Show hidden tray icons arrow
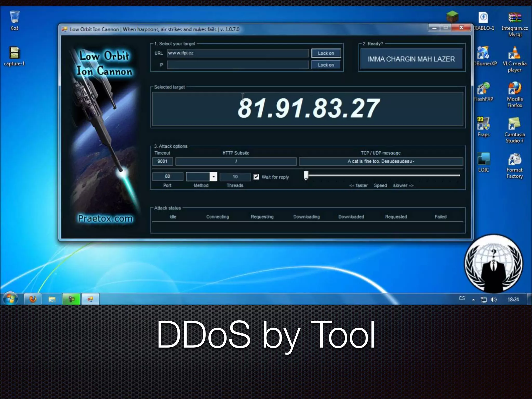 click(474, 300)
